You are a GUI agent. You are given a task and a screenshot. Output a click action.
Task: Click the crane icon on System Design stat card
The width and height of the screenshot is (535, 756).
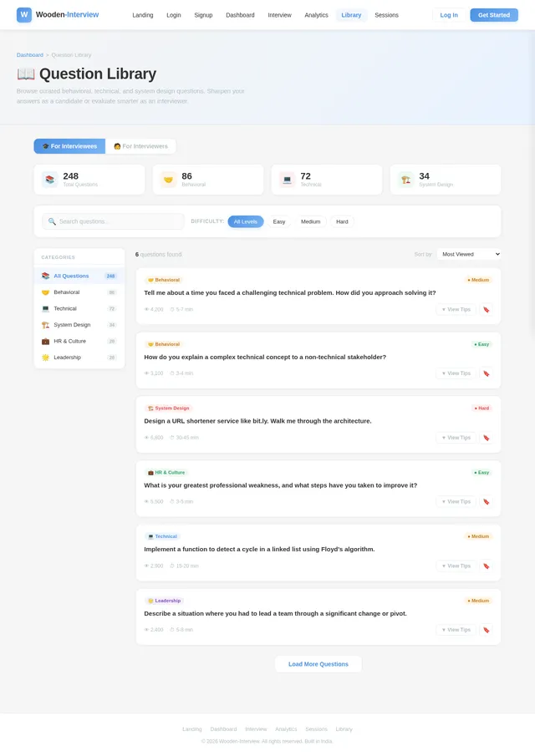405,180
